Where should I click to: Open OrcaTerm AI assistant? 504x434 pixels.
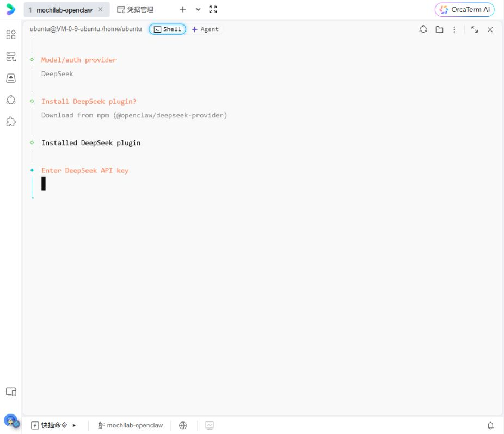coord(464,10)
